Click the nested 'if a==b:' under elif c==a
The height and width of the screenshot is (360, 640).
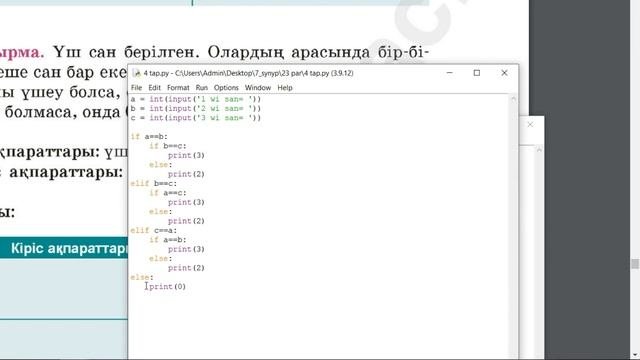click(168, 240)
